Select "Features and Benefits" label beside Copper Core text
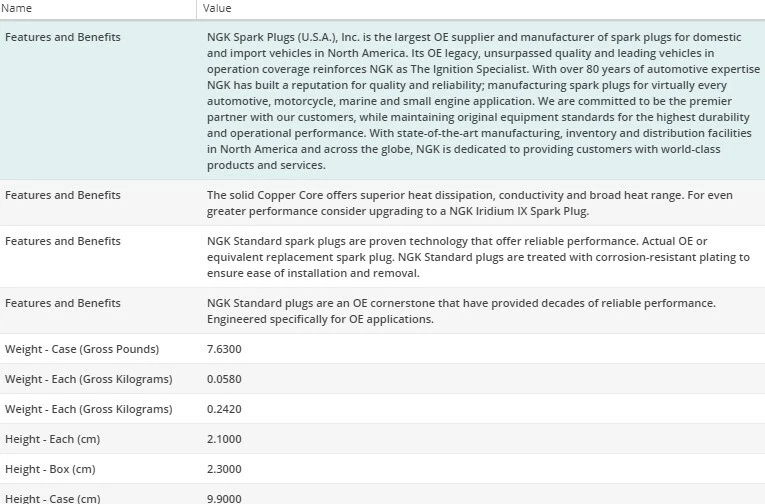Image resolution: width=765 pixels, height=504 pixels. click(x=62, y=195)
